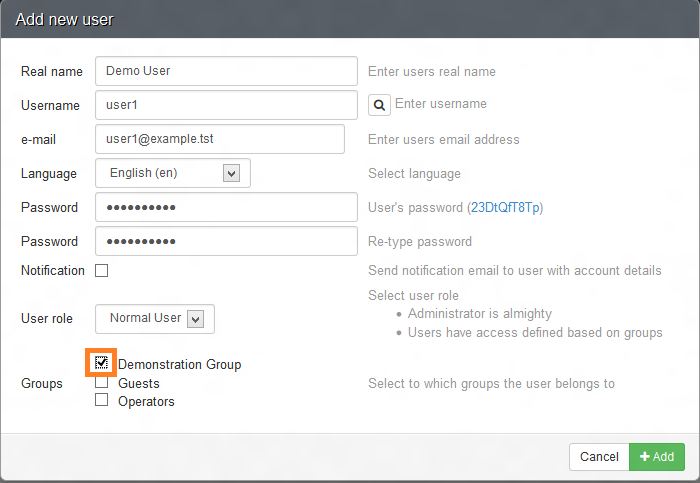The image size is (700, 483).
Task: Click the Notification field label
Action: pyautogui.click(x=53, y=271)
